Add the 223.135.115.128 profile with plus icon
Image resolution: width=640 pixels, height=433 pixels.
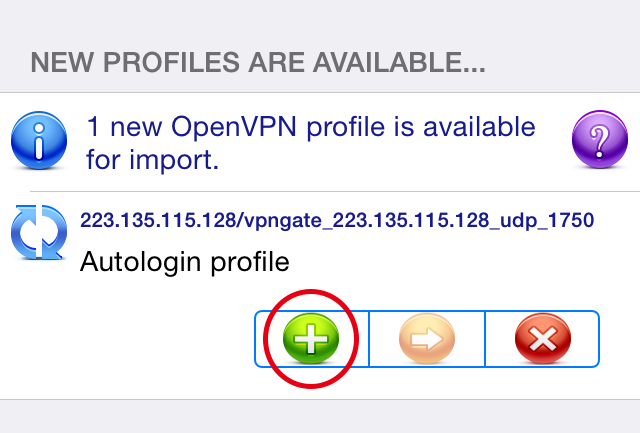(x=311, y=338)
